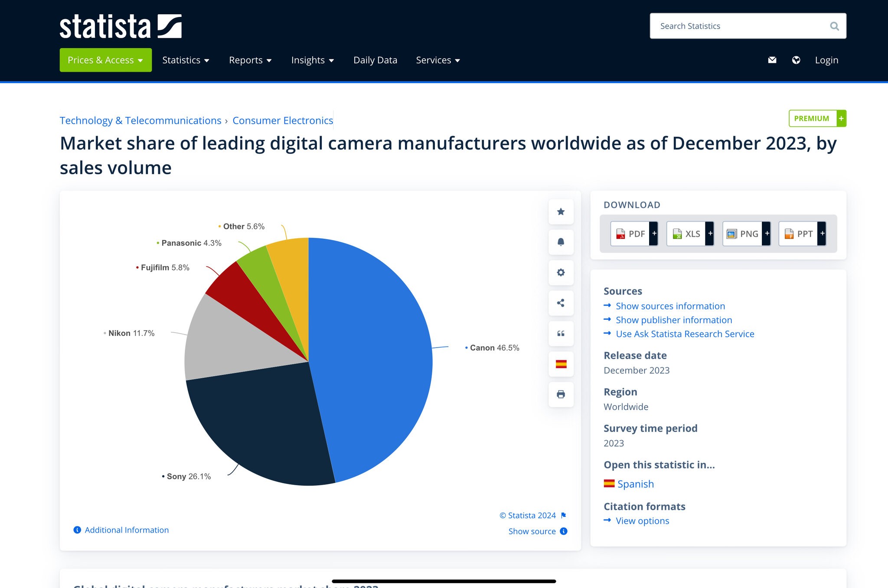Image resolution: width=888 pixels, height=588 pixels.
Task: Click Use Ask Statista Research Service
Action: [x=685, y=334]
